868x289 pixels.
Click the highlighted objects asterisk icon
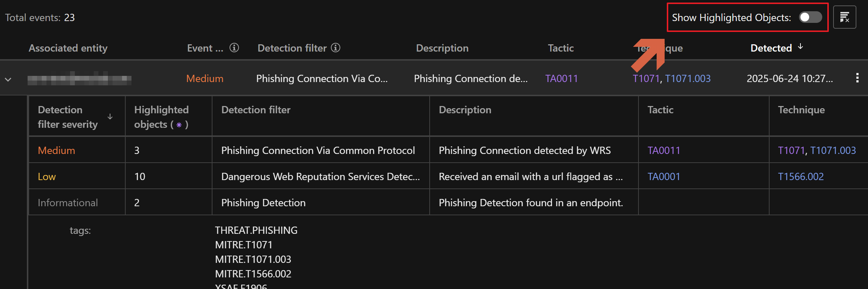179,125
